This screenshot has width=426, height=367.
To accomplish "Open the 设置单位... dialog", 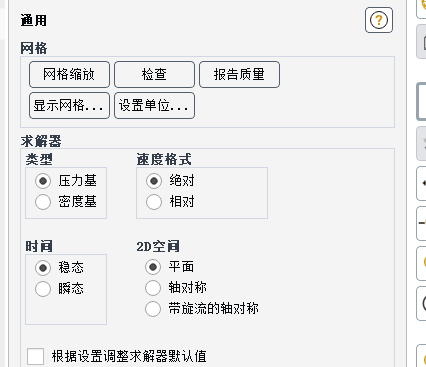I will (154, 106).
